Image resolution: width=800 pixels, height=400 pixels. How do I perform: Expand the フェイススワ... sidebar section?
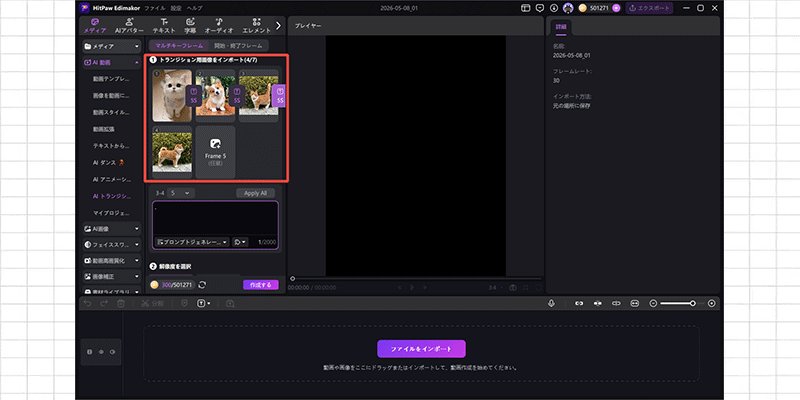pyautogui.click(x=111, y=245)
